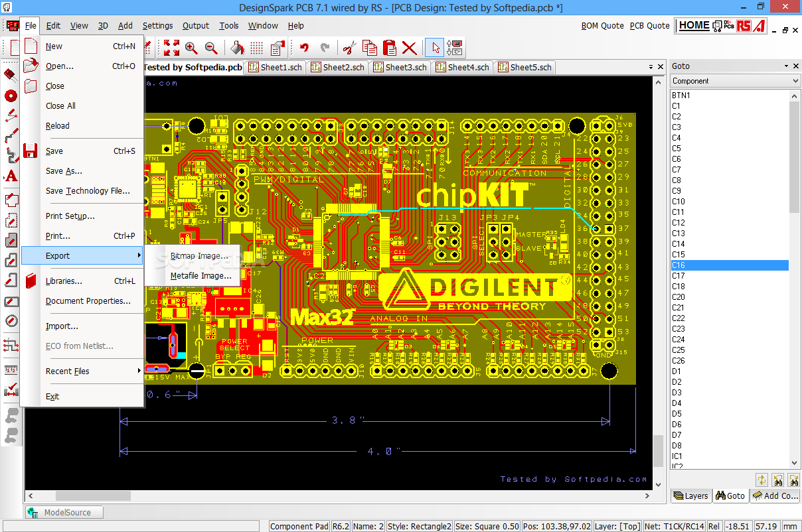Choose Document Properties... entry
The height and width of the screenshot is (532, 802).
[82, 301]
